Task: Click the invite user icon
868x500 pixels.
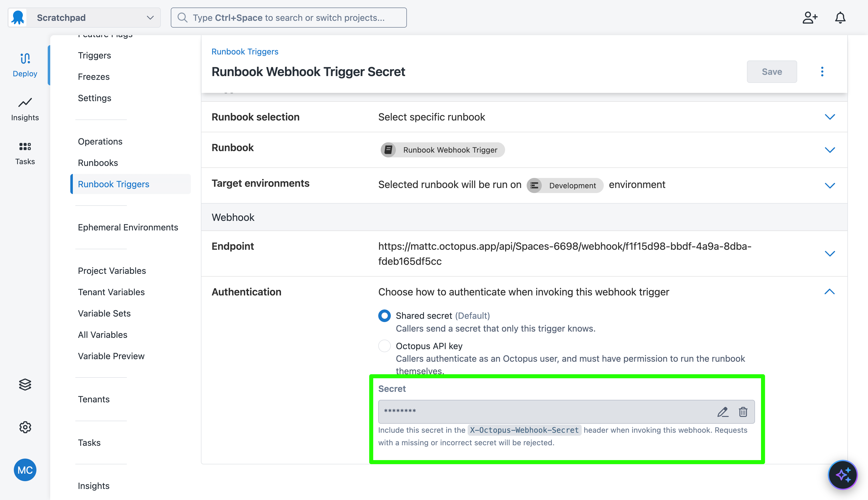Action: point(810,18)
